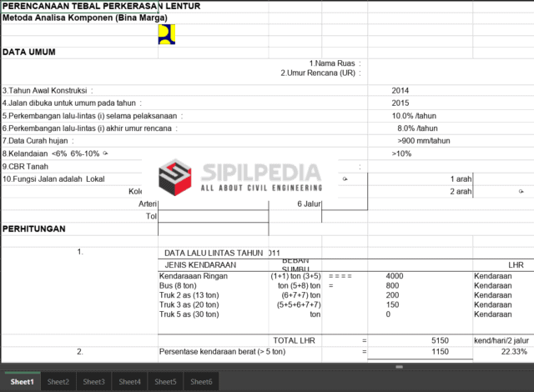
Task: Click the Kendaraaan Ringan count 4000 cell
Action: 395,274
